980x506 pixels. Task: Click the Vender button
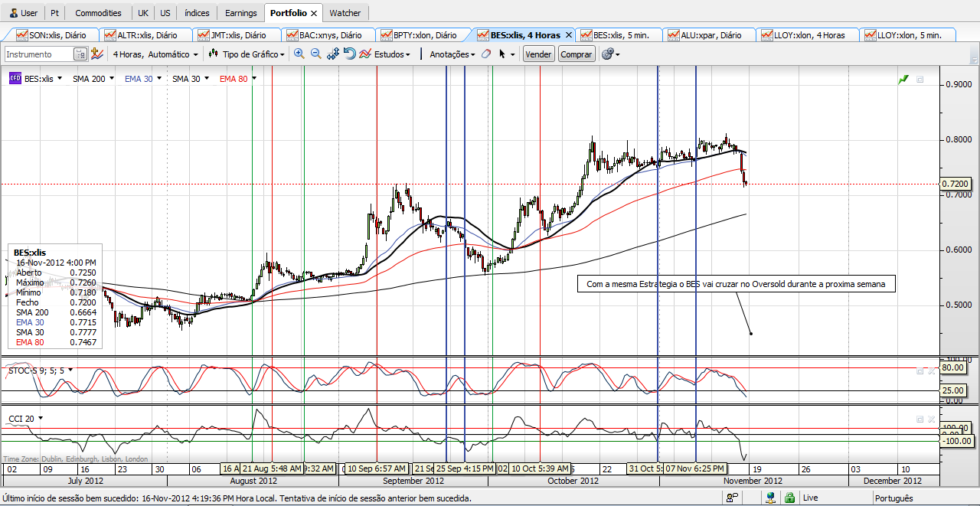coord(538,54)
